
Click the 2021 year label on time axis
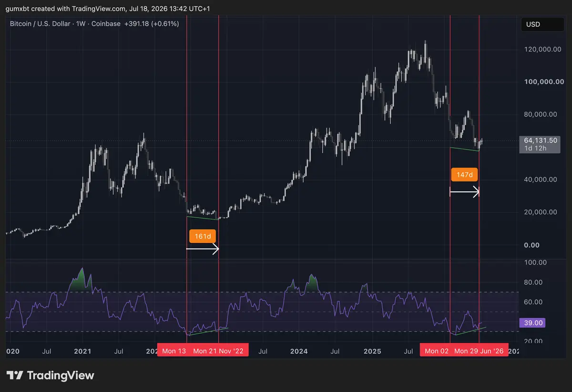(83, 351)
